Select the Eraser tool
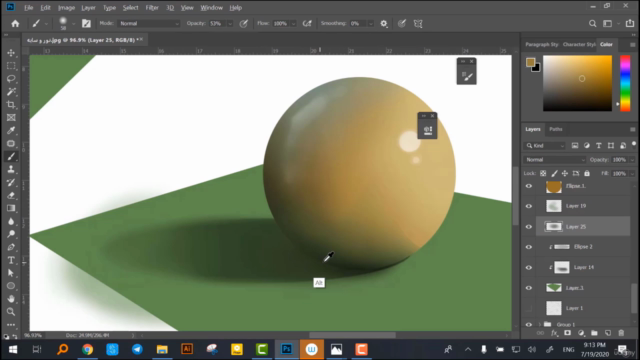This screenshot has height=360, width=640. click(11, 196)
